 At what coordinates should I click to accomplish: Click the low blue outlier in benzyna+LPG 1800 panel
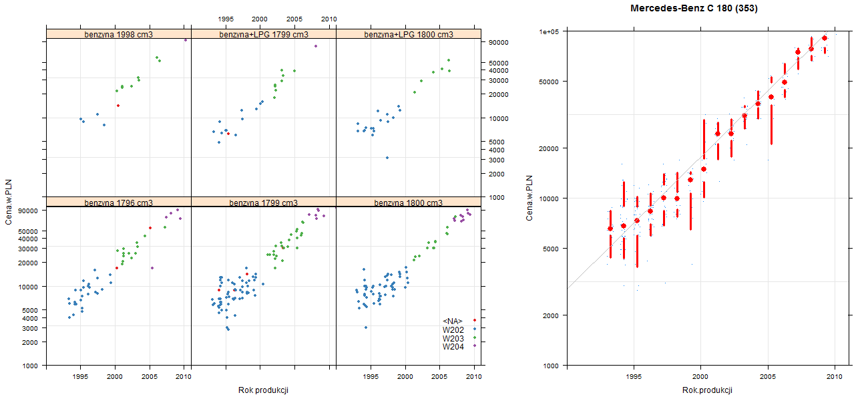point(387,158)
